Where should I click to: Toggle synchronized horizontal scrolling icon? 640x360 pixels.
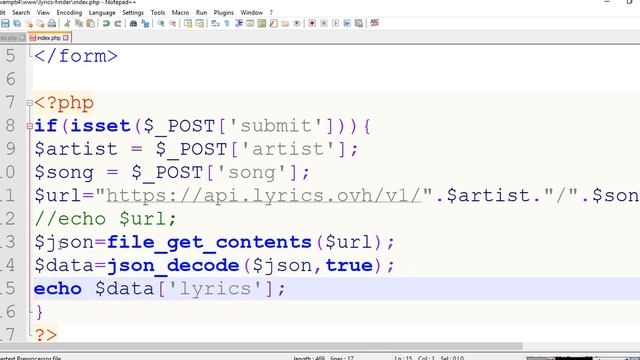200,23
